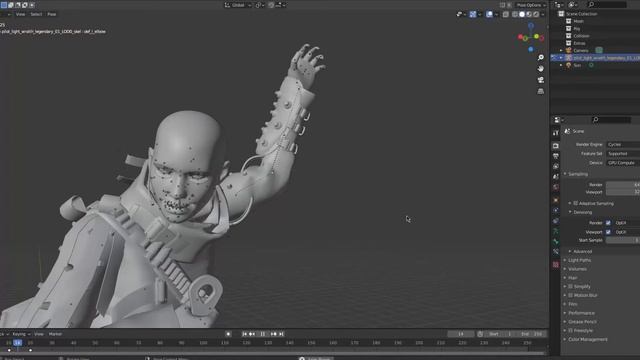Open the timeline View menu
This screenshot has height=360, width=640.
[38, 334]
